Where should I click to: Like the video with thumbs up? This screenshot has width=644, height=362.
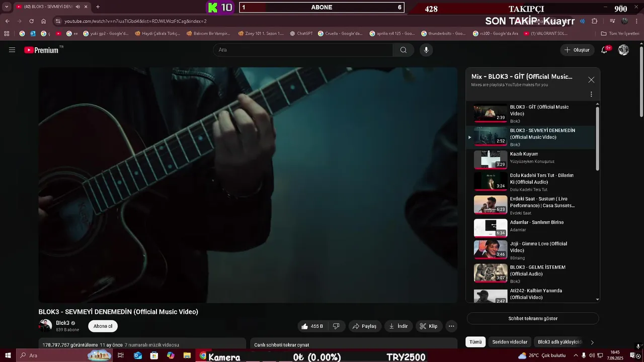pyautogui.click(x=312, y=326)
